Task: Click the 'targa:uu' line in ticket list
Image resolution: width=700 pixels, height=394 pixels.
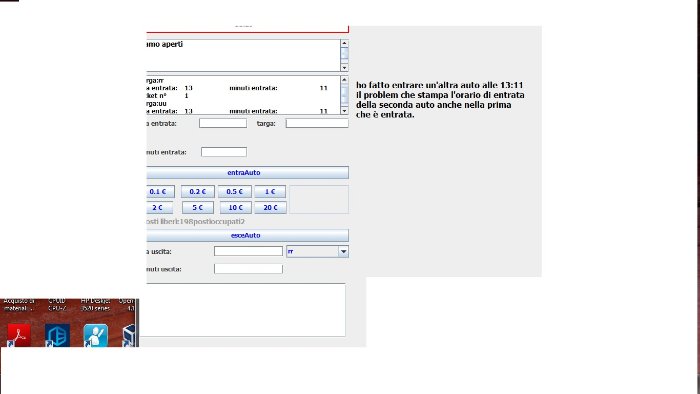Action: coord(156,103)
